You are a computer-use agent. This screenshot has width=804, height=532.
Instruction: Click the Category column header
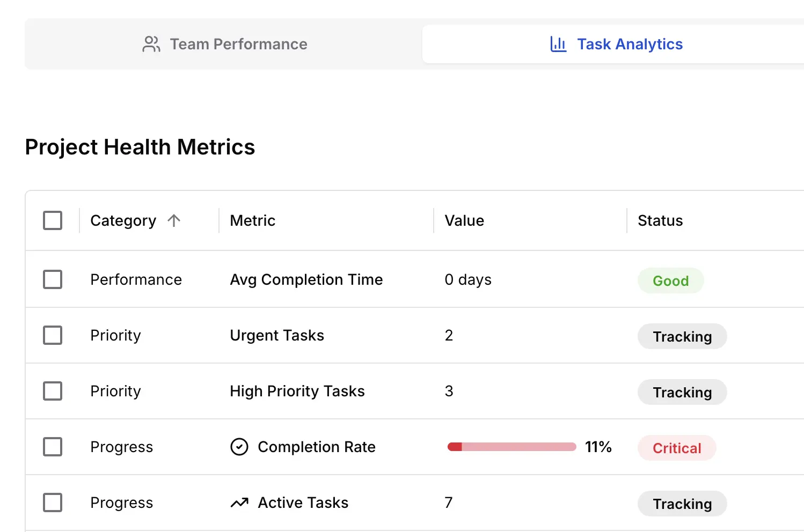click(x=123, y=220)
